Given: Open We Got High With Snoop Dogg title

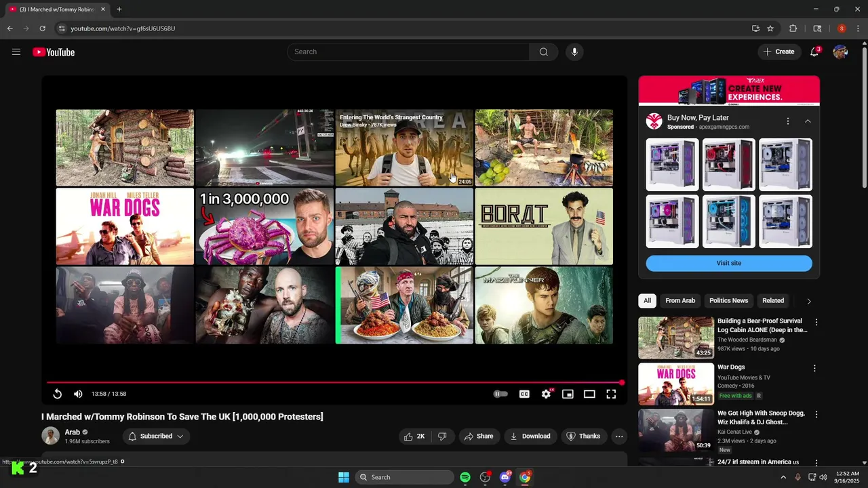Looking at the screenshot, I should [x=761, y=418].
